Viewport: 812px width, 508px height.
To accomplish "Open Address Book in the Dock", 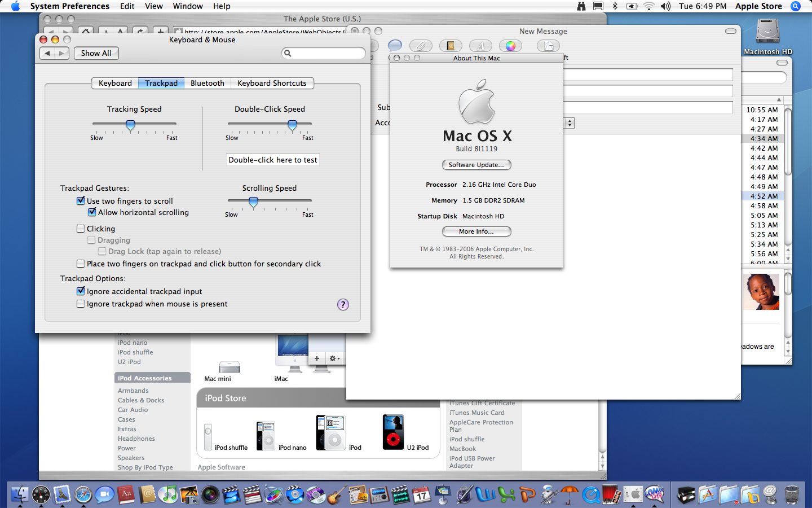I will (x=147, y=494).
